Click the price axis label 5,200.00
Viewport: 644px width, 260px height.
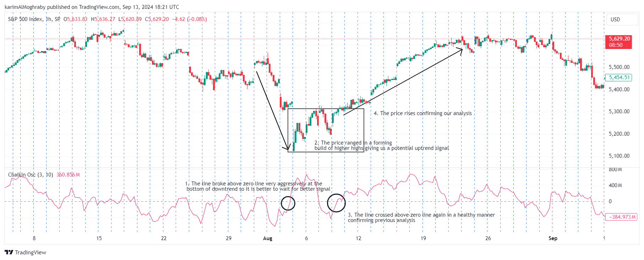coord(619,134)
